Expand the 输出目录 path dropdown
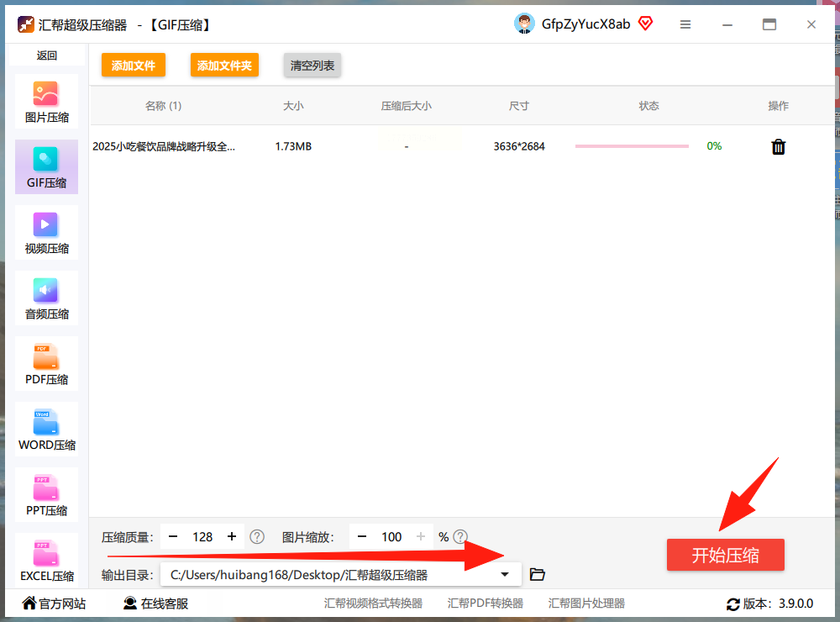This screenshot has width=840, height=622. (x=505, y=575)
